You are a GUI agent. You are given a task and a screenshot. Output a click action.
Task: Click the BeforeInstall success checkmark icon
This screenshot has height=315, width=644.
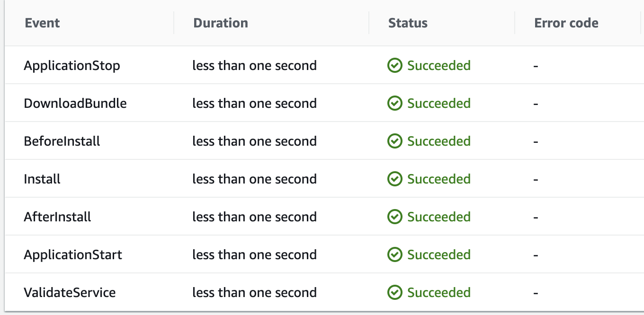coord(395,141)
